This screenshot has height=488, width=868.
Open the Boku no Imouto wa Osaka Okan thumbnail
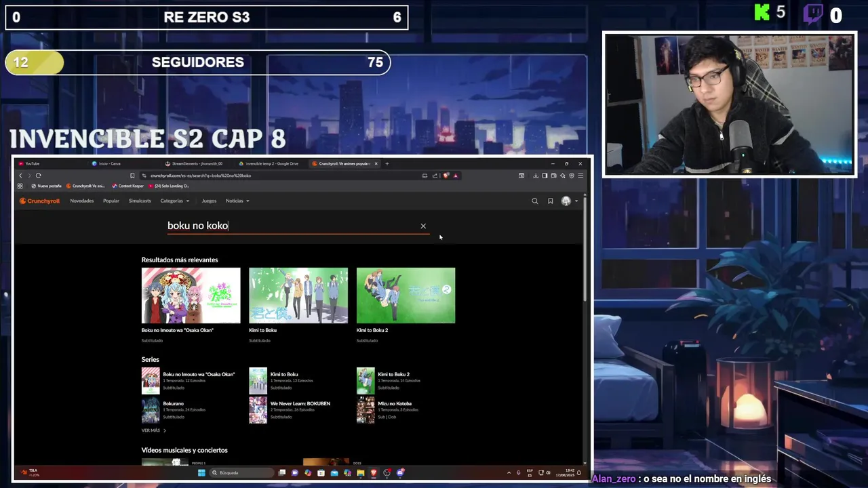coord(191,296)
